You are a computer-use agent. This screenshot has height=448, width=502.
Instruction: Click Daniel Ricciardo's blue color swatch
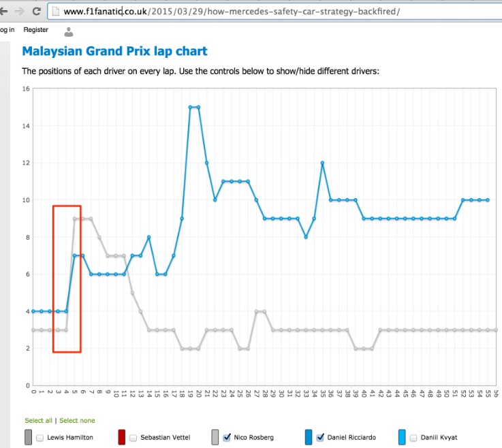pyautogui.click(x=309, y=437)
